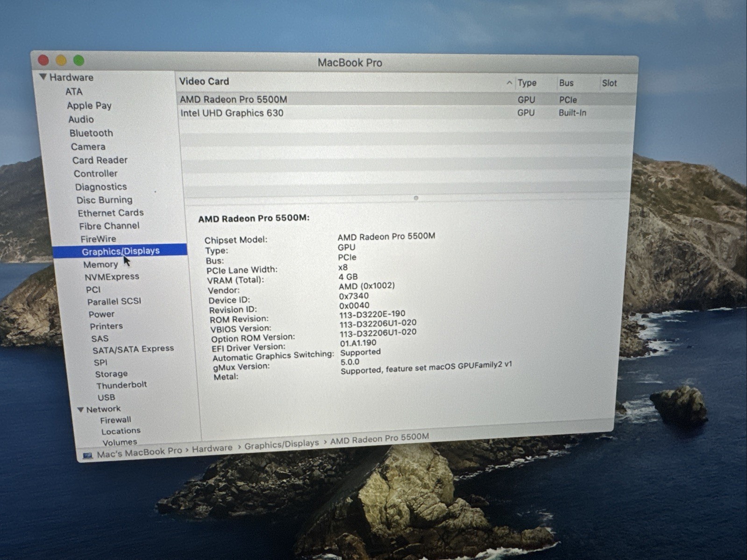This screenshot has height=560, width=747.
Task: Sort by Bus column header
Action: click(x=566, y=83)
